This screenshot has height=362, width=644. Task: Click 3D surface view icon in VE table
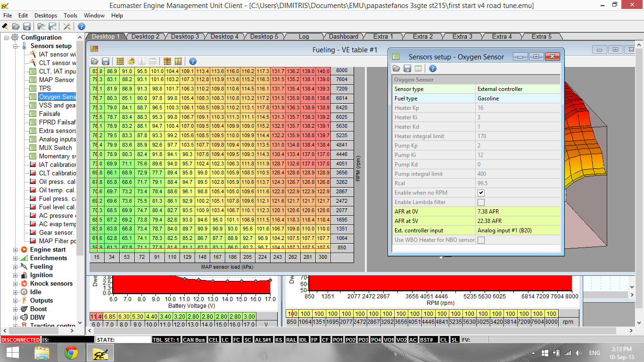click(x=131, y=61)
